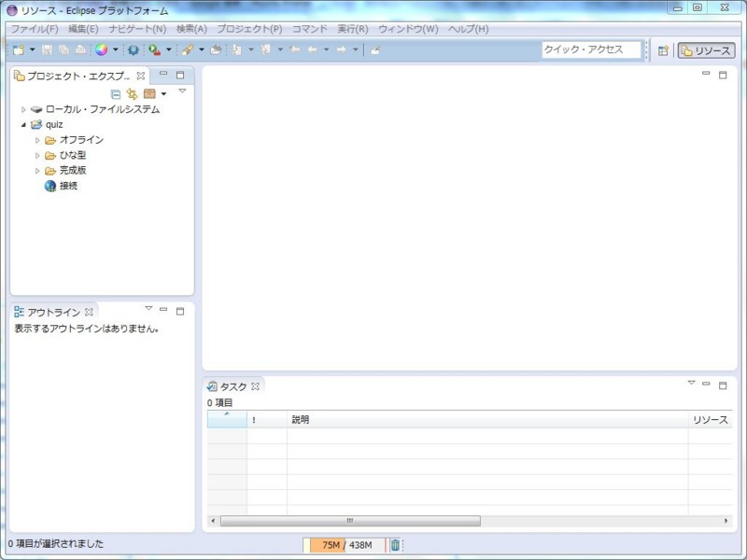Image resolution: width=747 pixels, height=560 pixels.
Task: Close the プロジェクト・エクスプローラー tab
Action: coord(141,76)
